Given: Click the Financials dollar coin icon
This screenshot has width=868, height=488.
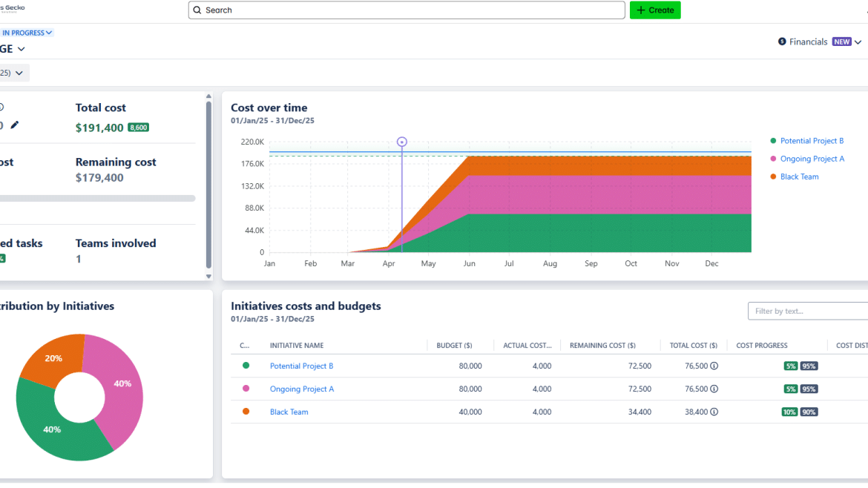Looking at the screenshot, I should tap(782, 42).
